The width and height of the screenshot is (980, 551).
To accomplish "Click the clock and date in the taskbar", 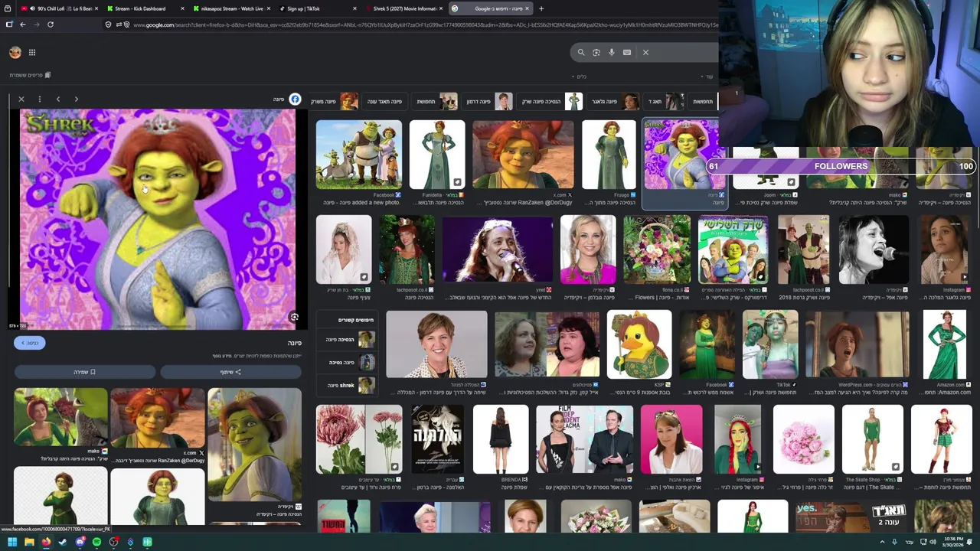I will (954, 542).
